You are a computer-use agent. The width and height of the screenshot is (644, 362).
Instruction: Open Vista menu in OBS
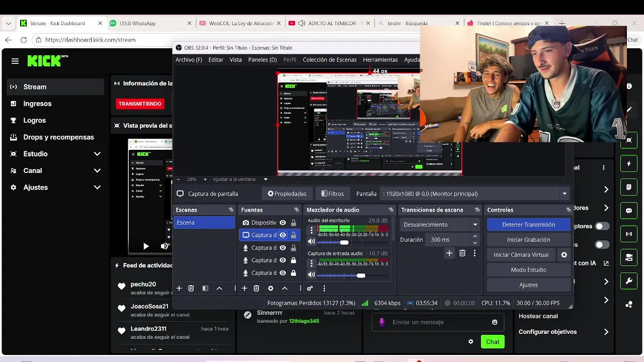pos(235,59)
